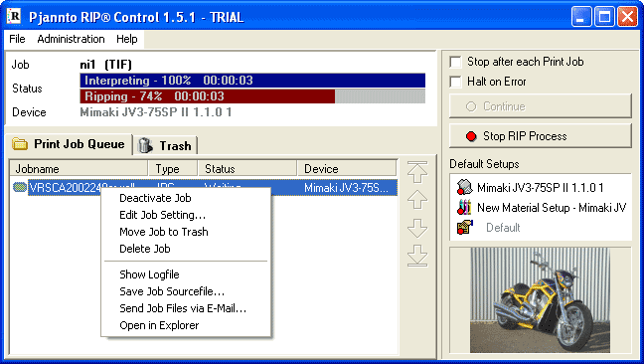Maximize the Pjannto RIP Control window

pos(604,17)
